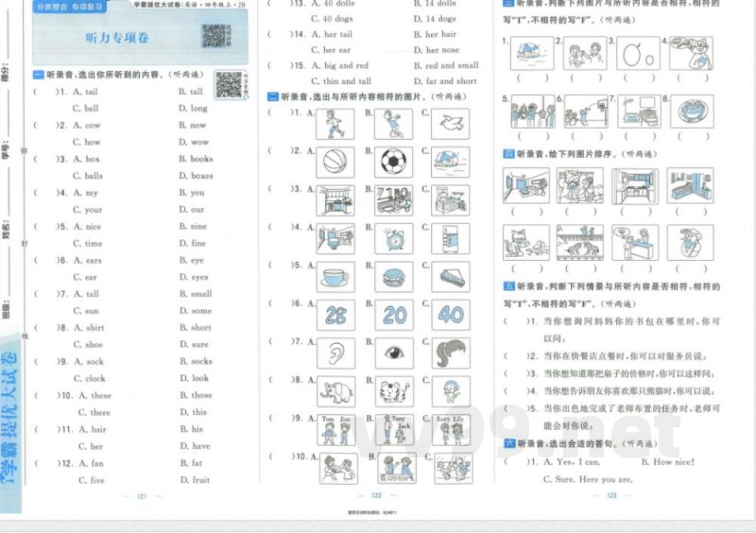Click the ear picture in question 7
This screenshot has height=533, width=756.
[335, 354]
